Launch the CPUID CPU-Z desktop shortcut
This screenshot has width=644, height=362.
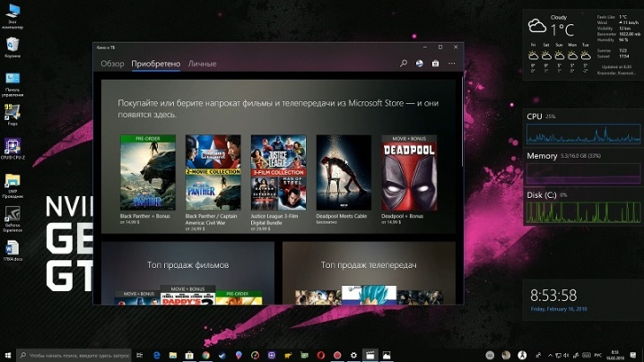(x=13, y=149)
